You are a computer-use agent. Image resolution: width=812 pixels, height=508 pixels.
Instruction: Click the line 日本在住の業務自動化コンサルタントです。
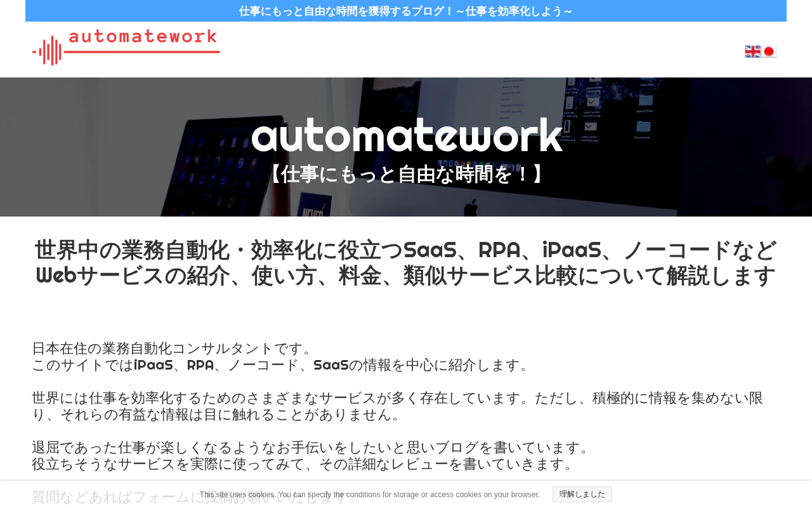click(174, 349)
